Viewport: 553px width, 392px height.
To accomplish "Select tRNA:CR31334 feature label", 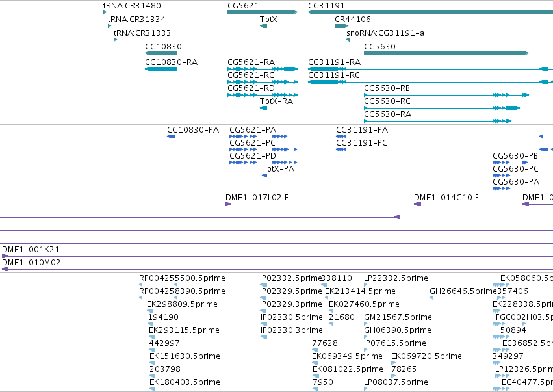I will pos(136,19).
